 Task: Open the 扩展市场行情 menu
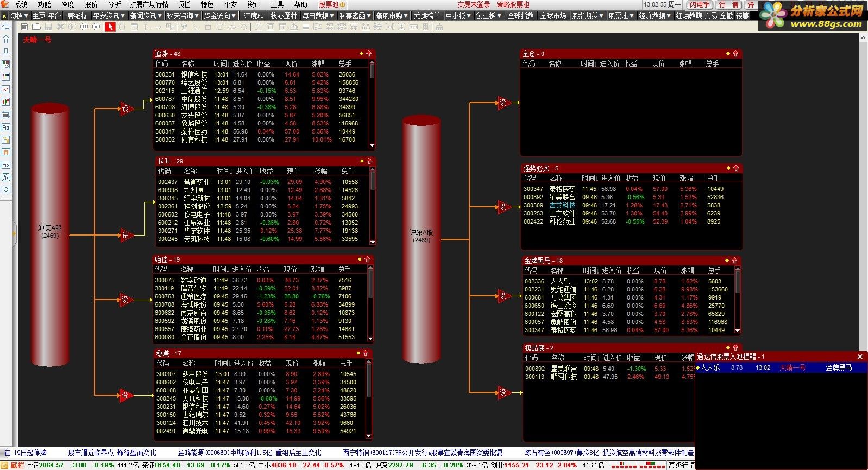coord(149,4)
